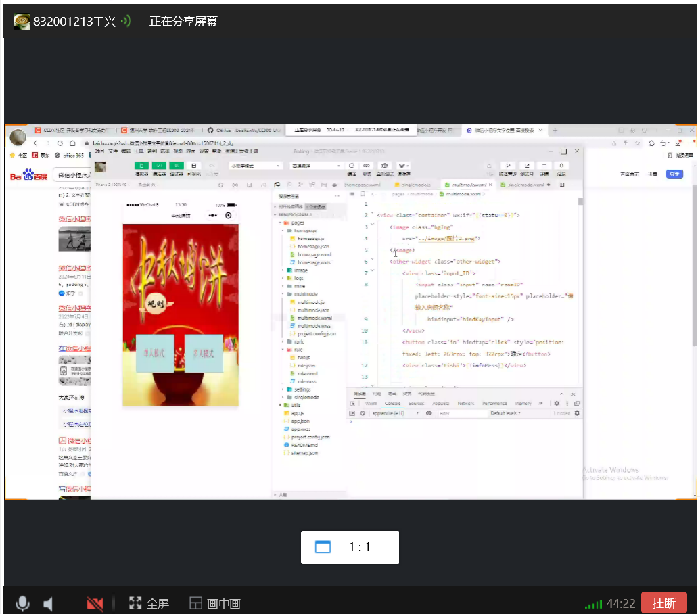Click the split editor icon

point(562,185)
